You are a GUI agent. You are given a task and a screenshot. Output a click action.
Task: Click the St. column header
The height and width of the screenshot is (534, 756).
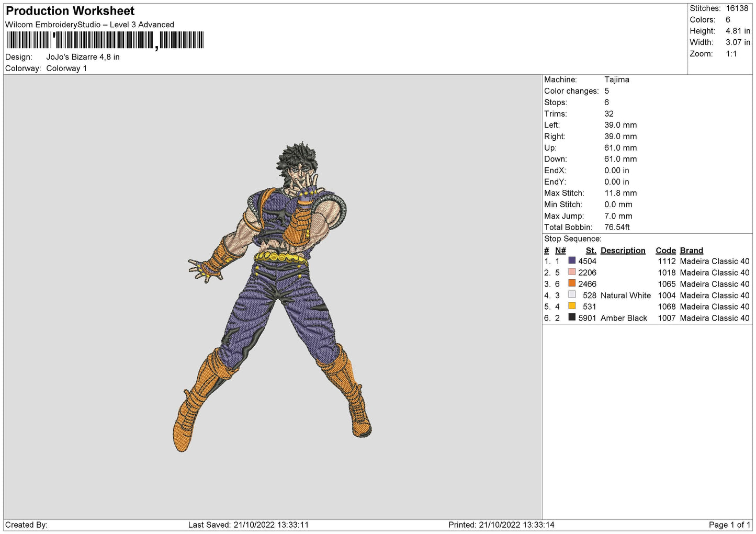tap(591, 251)
